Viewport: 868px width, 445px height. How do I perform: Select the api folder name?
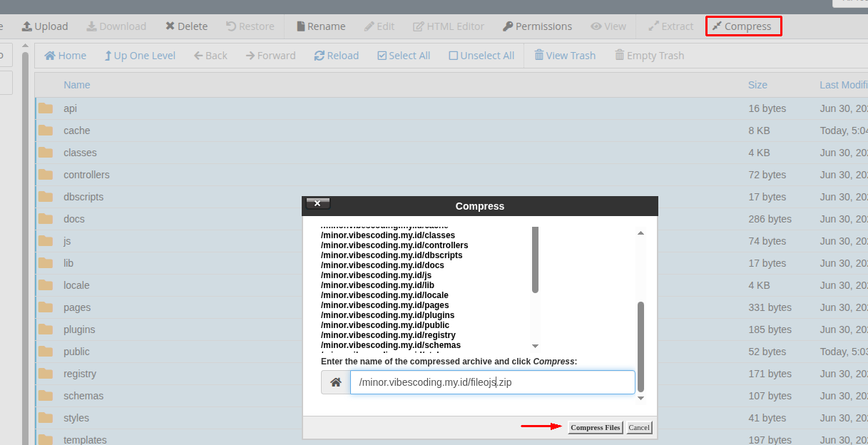(x=70, y=108)
